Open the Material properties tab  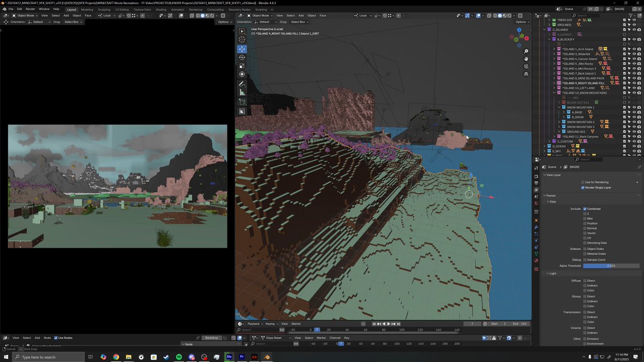pos(536,261)
